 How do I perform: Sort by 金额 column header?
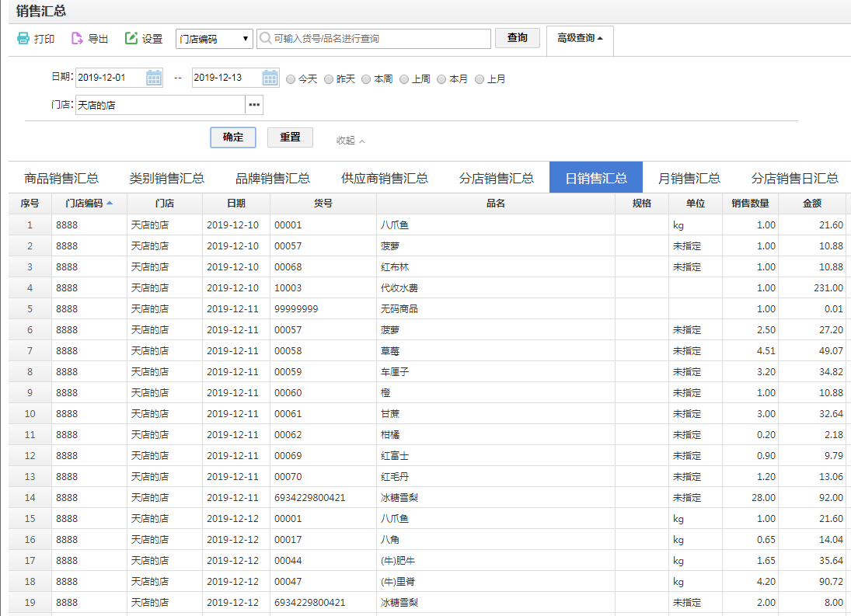812,204
